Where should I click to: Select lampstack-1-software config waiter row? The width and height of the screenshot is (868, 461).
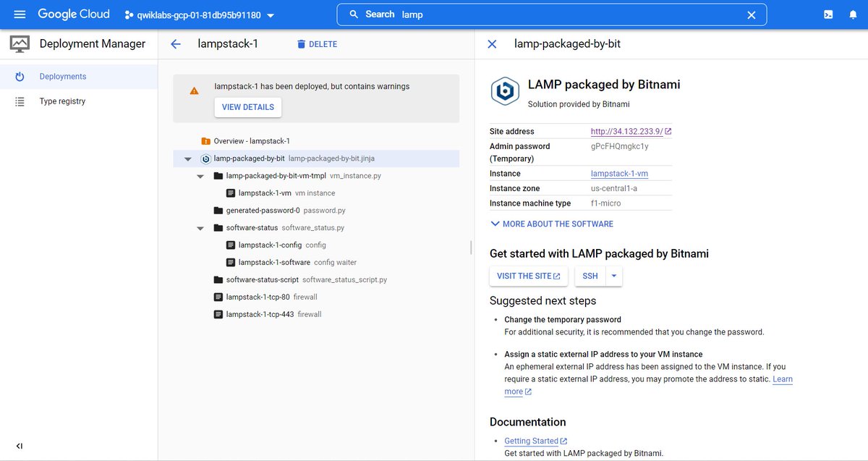point(316,263)
